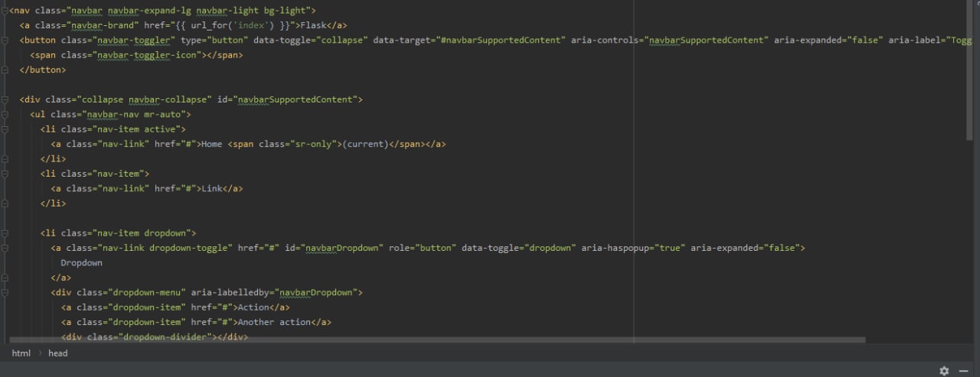Image resolution: width=980 pixels, height=377 pixels.
Task: Collapse the nav navbar element fold
Action: 5,11
